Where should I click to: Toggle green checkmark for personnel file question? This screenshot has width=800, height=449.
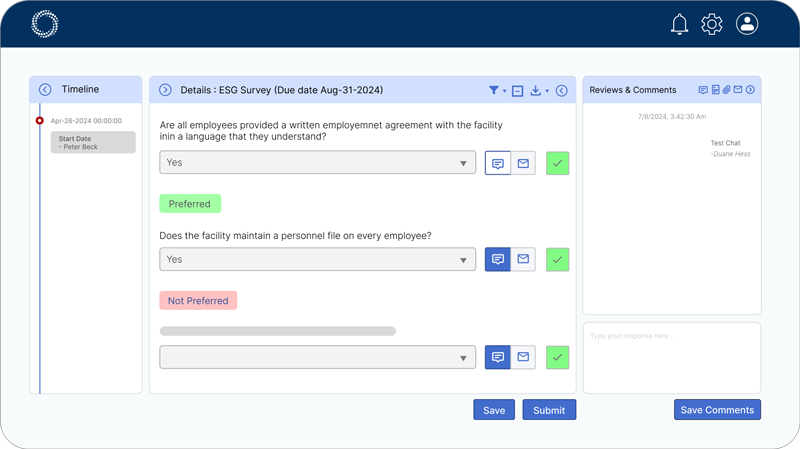click(558, 259)
